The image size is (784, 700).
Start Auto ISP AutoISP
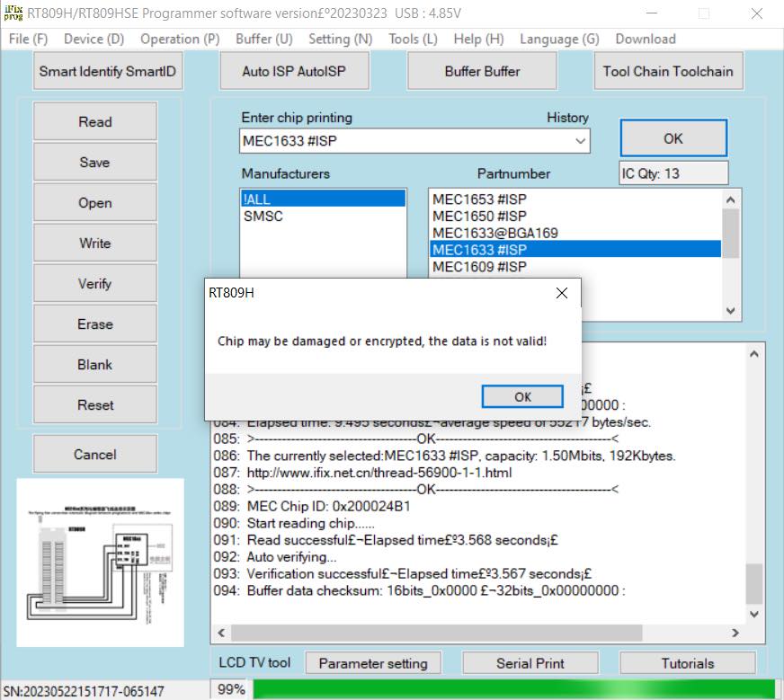click(x=293, y=72)
